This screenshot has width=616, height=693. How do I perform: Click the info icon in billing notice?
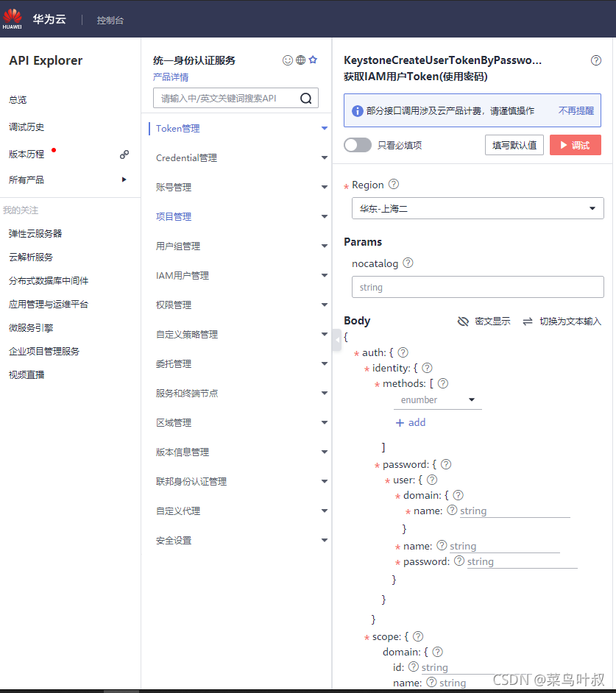pyautogui.click(x=357, y=111)
